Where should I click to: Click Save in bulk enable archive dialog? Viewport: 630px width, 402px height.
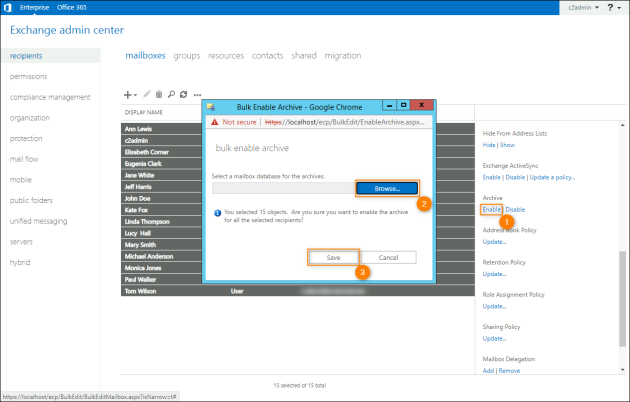(x=333, y=257)
